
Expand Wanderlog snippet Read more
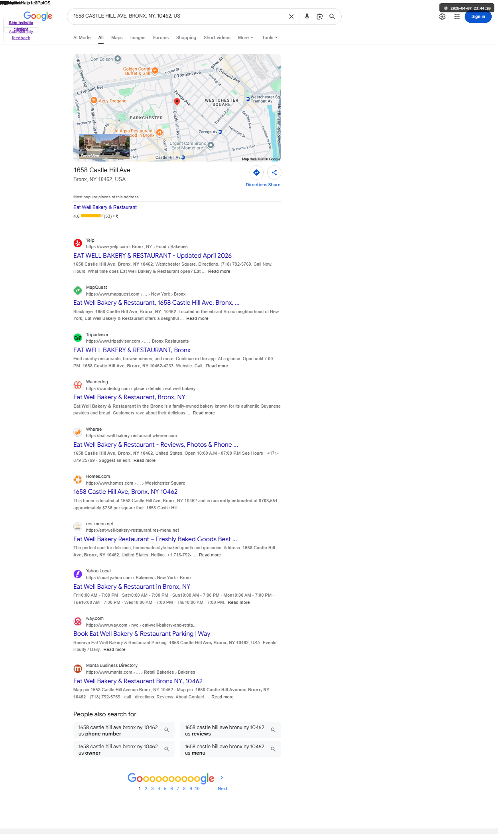[203, 413]
